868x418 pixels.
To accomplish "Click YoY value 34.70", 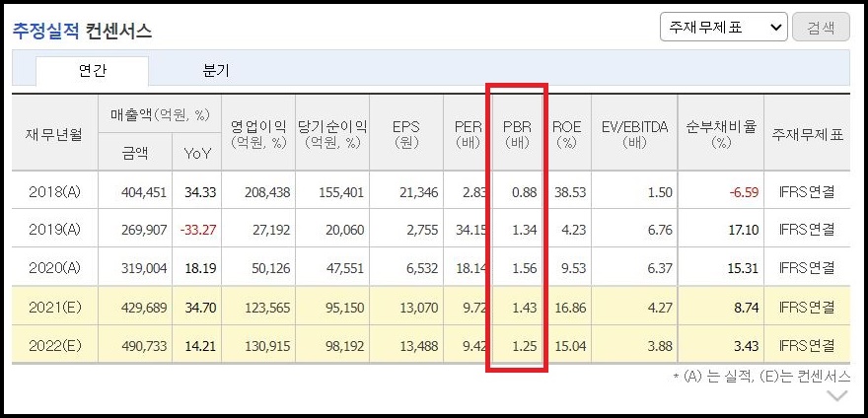I will point(200,308).
